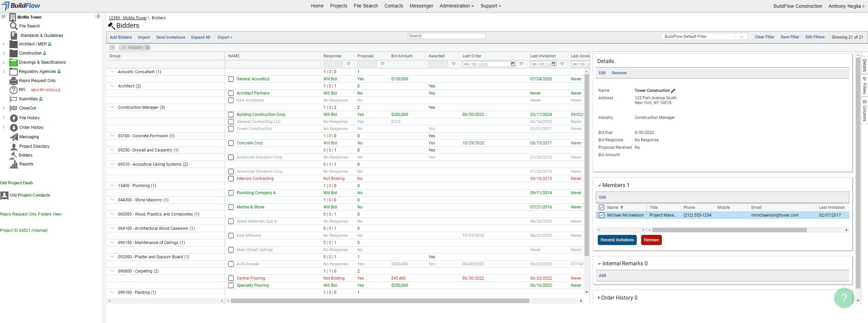Collapse the Construction Manager group
The image size is (868, 323).
(x=112, y=107)
